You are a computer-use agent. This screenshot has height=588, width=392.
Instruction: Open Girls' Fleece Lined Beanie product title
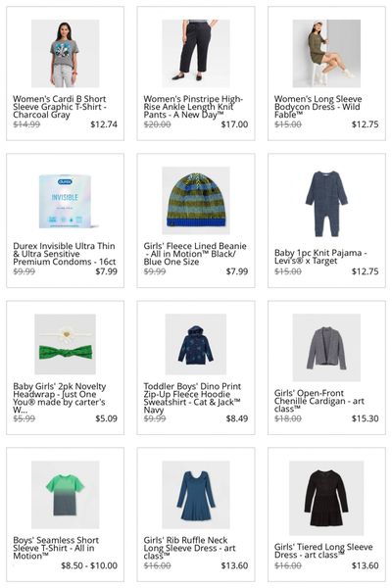195,254
